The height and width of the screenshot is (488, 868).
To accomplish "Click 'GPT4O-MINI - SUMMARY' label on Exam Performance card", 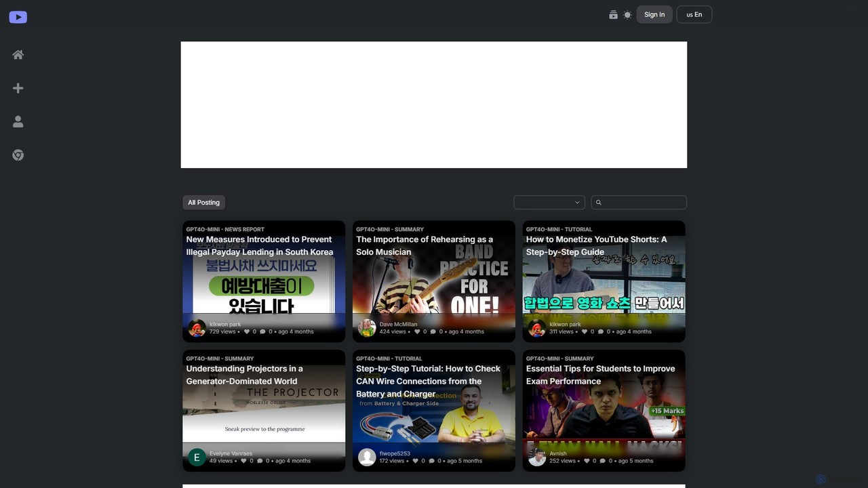I will pyautogui.click(x=560, y=359).
